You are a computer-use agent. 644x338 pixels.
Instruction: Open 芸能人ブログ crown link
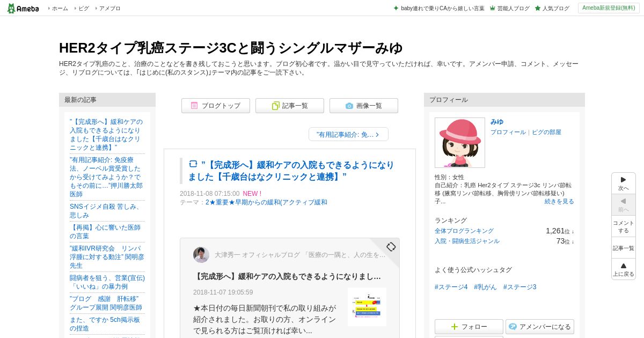[x=513, y=9]
